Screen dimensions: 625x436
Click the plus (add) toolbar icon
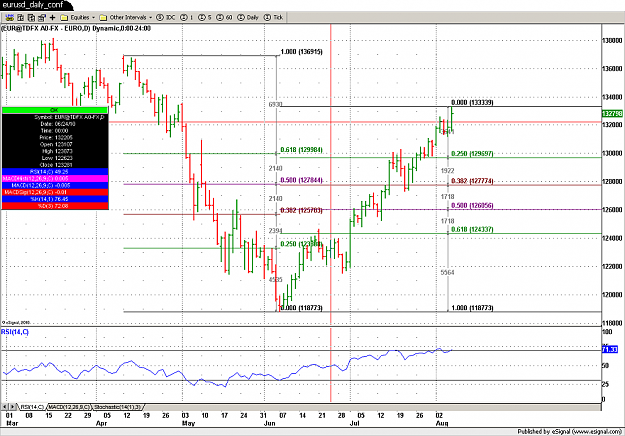pos(52,18)
